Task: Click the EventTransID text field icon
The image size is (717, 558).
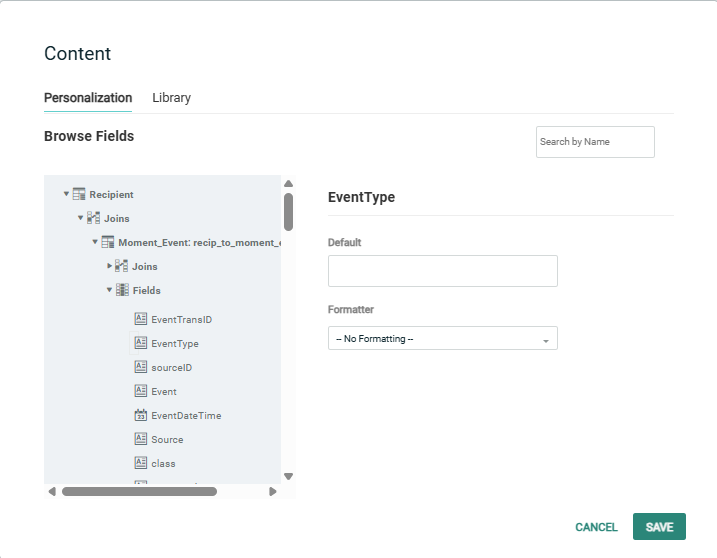Action: (x=141, y=320)
